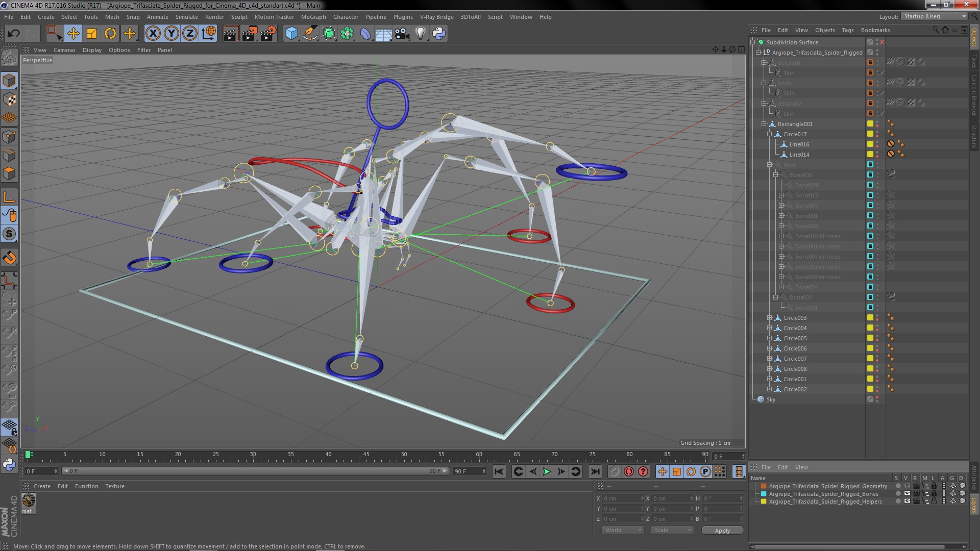Click the Apply button
The height and width of the screenshot is (551, 980).
tap(722, 531)
